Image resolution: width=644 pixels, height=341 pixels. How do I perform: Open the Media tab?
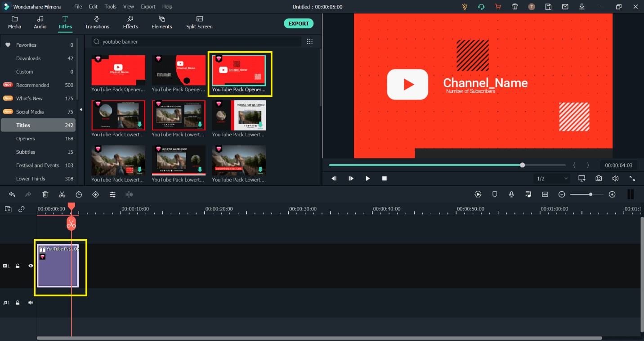tap(14, 22)
